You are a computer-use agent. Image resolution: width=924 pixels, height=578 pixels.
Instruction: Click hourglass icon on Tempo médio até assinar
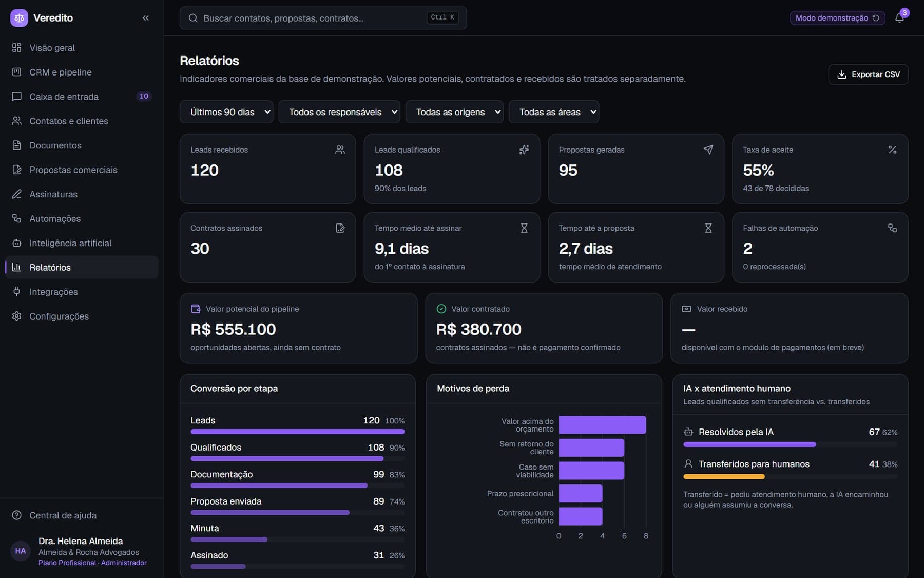tap(524, 228)
